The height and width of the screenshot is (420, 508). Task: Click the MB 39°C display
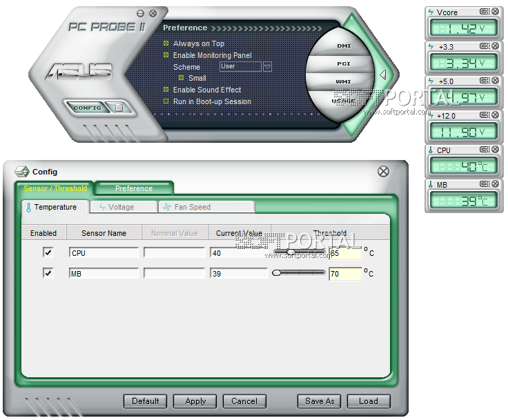464,201
